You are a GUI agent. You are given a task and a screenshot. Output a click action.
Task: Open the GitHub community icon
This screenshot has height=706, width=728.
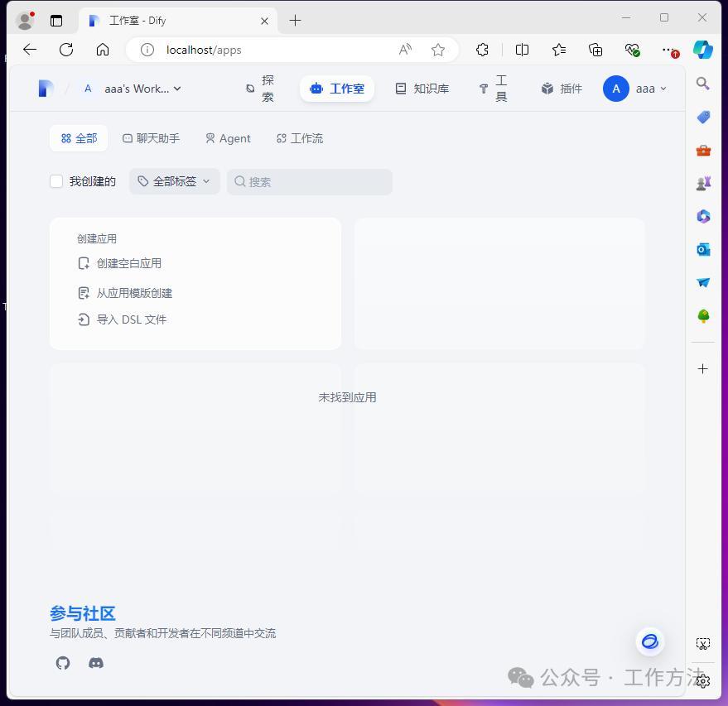point(63,663)
